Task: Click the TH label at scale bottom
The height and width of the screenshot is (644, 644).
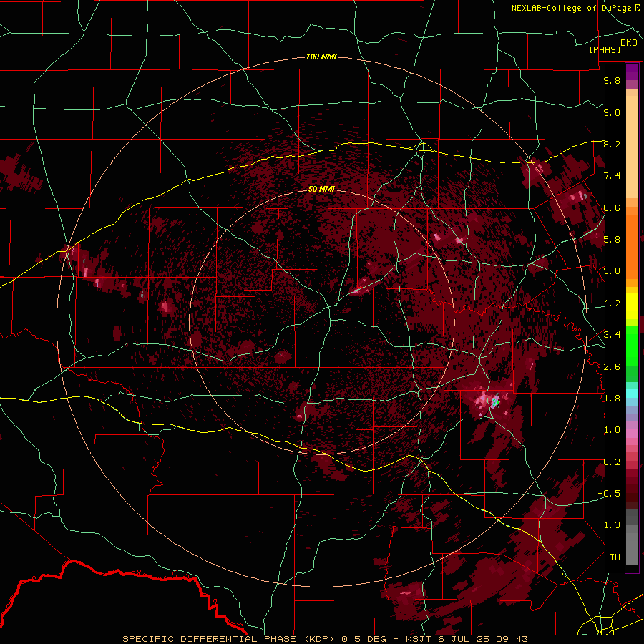Action: point(615,557)
